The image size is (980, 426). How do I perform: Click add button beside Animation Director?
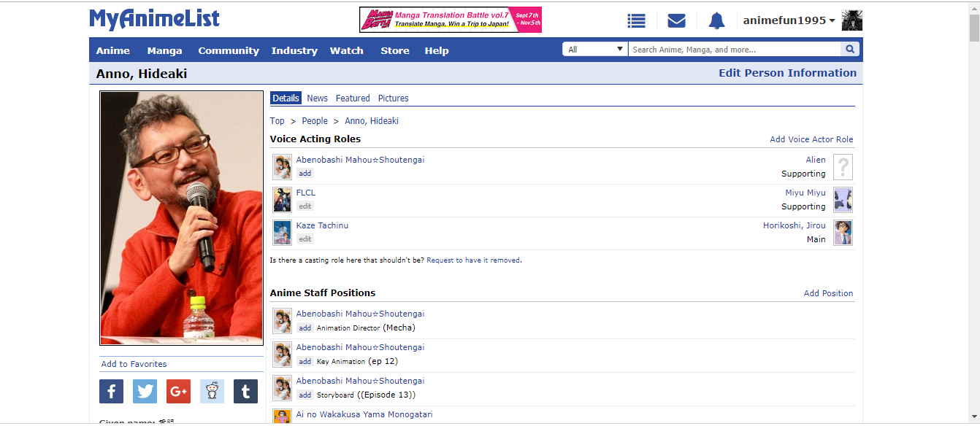[305, 328]
